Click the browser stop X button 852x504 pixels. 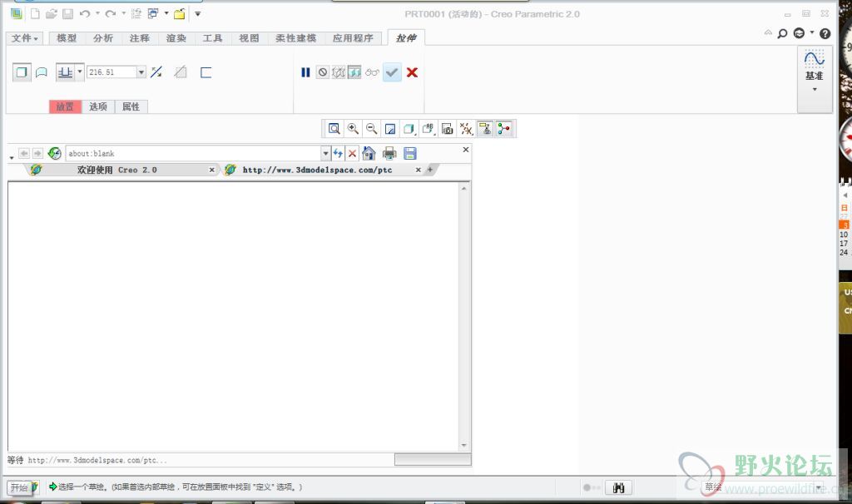click(352, 154)
